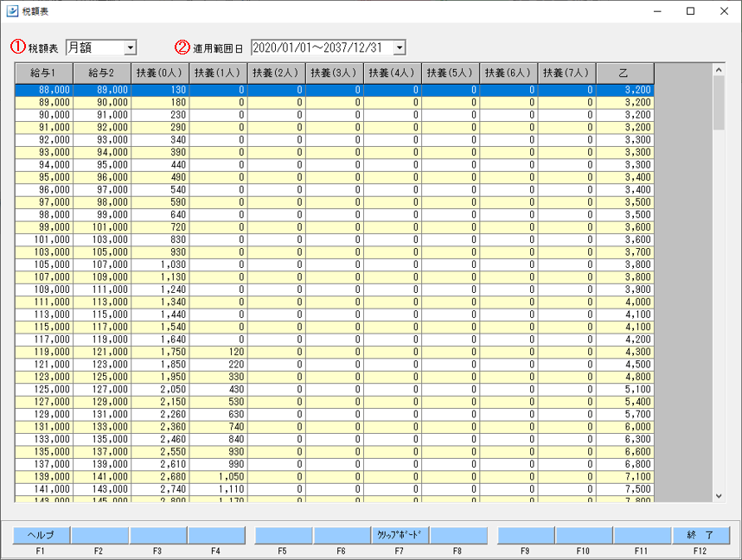The height and width of the screenshot is (560, 742).
Task: Select the cell showing 4,300
Action: pos(625,352)
